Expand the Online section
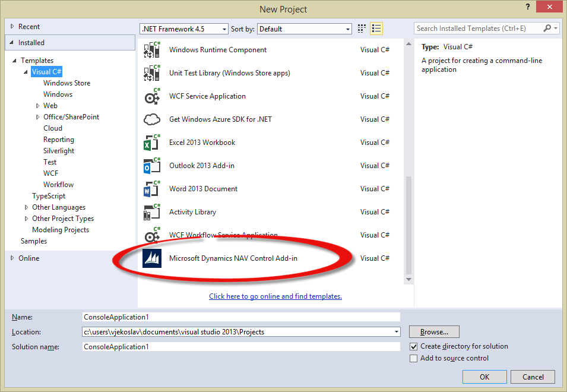 [x=12, y=258]
